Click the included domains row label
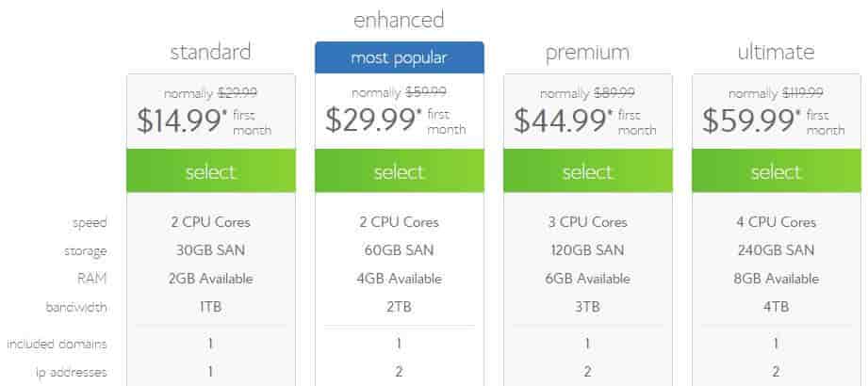This screenshot has height=386, width=868. (x=57, y=344)
